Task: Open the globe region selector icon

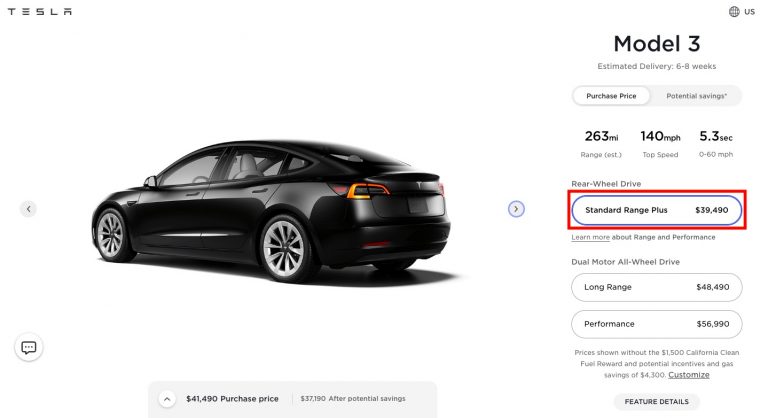Action: tap(734, 12)
